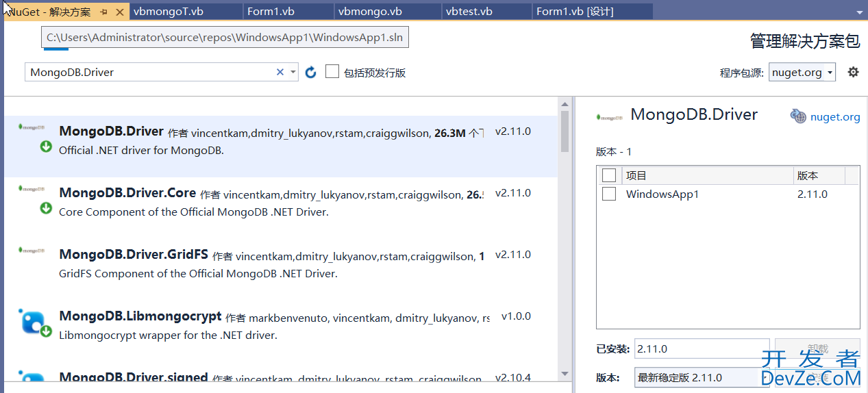Click the 已安装 version field

click(x=702, y=348)
